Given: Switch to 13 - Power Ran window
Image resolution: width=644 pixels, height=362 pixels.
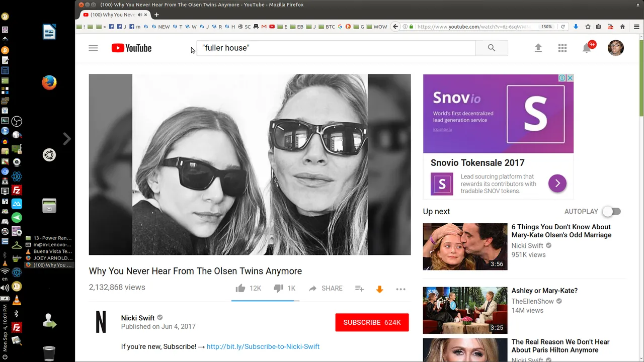Looking at the screenshot, I should pyautogui.click(x=49, y=238).
